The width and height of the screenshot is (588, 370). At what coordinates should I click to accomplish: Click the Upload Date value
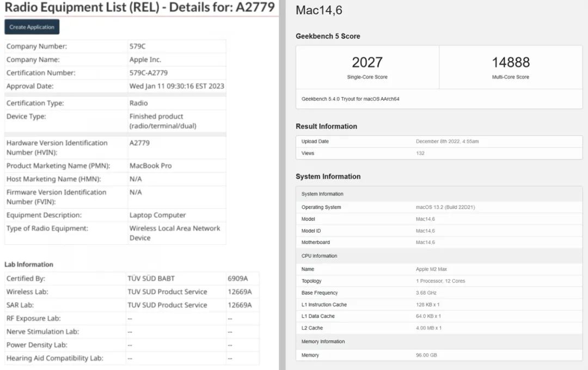447,142
